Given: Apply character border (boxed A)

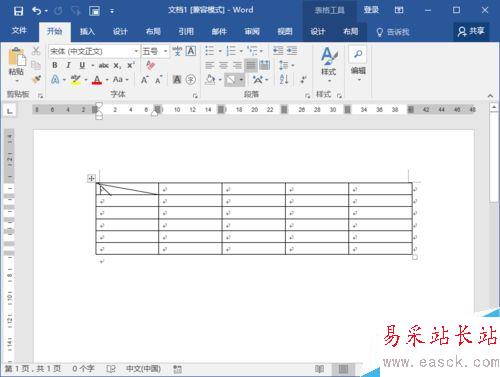Looking at the screenshot, I should point(191,51).
